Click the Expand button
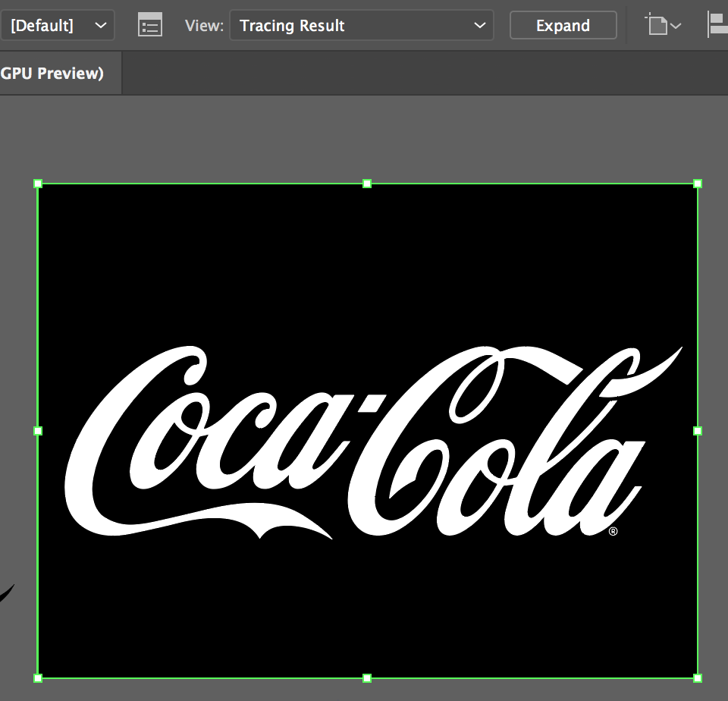 [563, 25]
